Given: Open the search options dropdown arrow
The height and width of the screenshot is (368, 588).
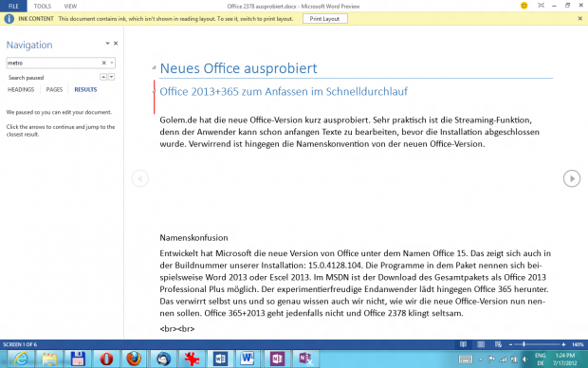Looking at the screenshot, I should click(112, 63).
